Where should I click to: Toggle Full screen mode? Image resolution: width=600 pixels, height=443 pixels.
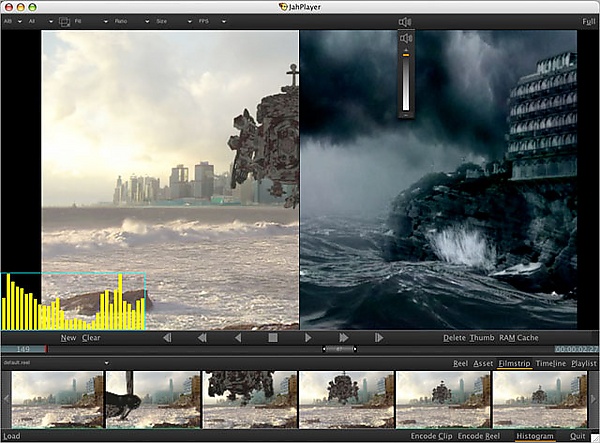tap(588, 21)
